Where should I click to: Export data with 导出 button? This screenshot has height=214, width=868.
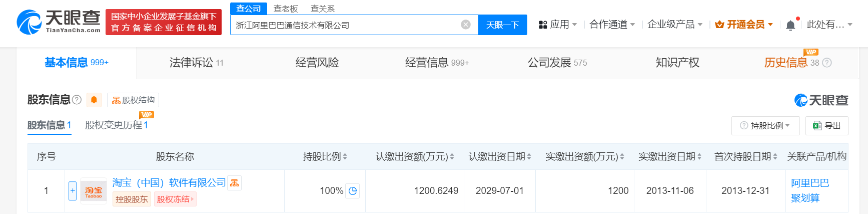click(x=827, y=125)
